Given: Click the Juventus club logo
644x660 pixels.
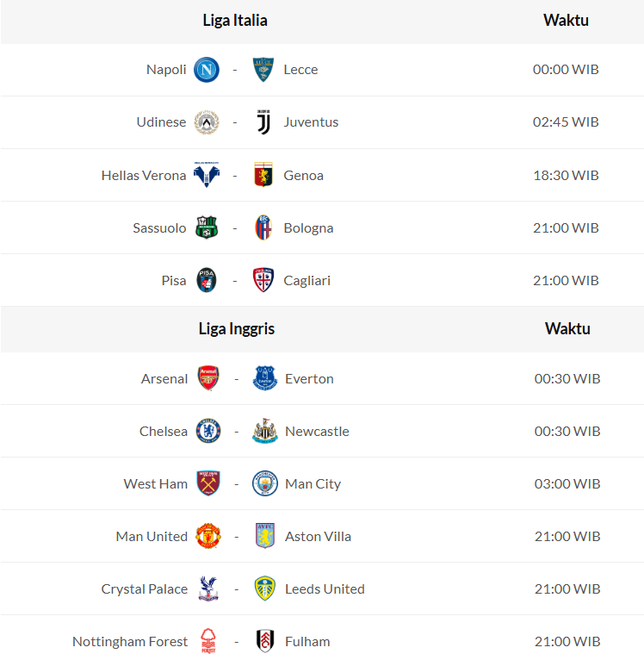Looking at the screenshot, I should click(263, 122).
